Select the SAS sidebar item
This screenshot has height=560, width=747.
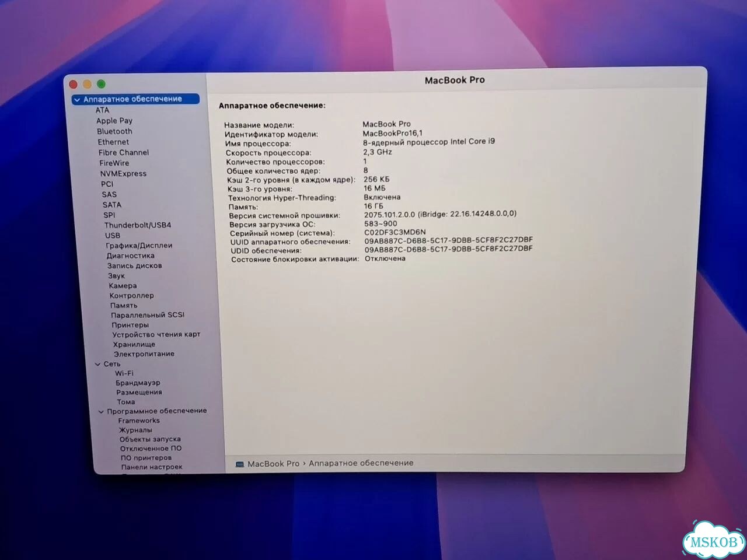tap(109, 194)
